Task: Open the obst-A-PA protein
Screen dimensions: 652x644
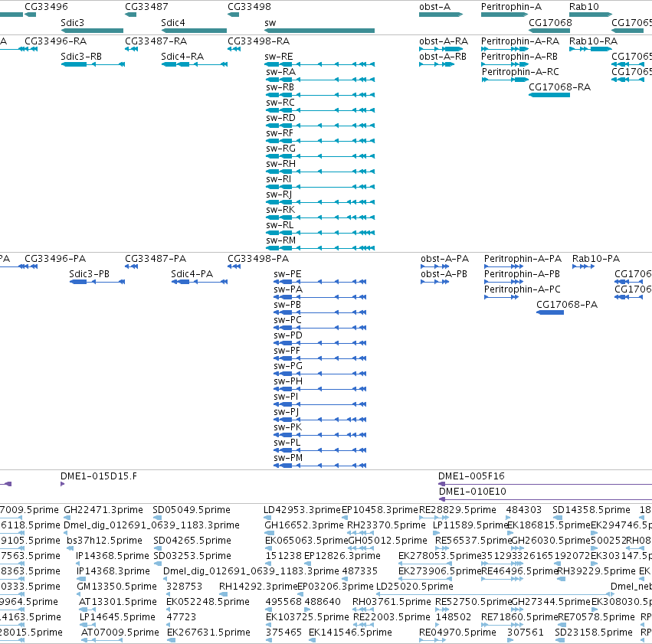Action: [435, 266]
